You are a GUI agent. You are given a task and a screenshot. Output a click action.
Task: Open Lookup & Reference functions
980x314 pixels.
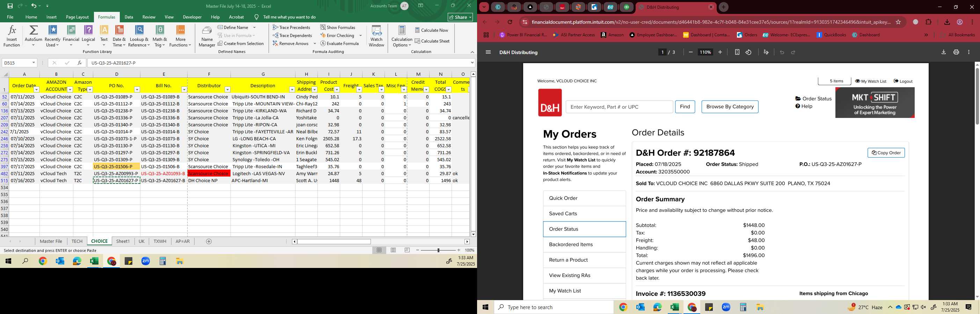click(x=139, y=36)
